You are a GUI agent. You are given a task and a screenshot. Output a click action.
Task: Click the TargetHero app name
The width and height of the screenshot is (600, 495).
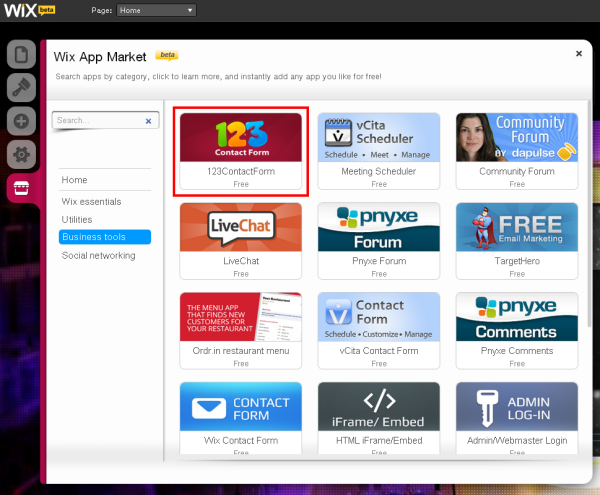coord(517,261)
